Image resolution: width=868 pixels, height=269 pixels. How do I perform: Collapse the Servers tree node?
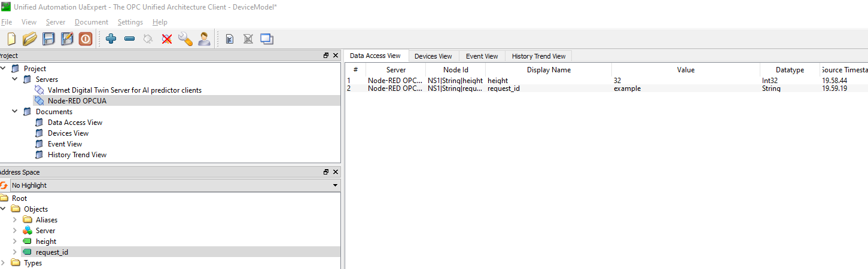(x=15, y=80)
